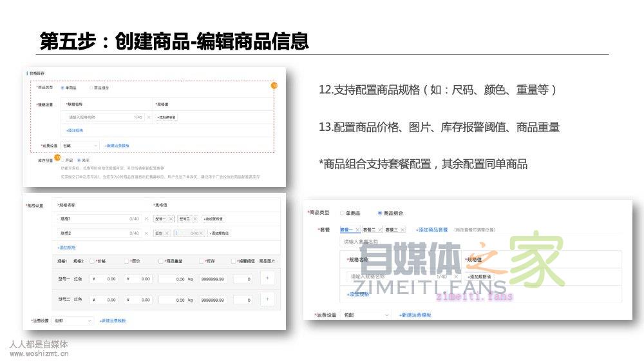Image resolution: width=644 pixels, height=363 pixels.
Task: Delete the 红色 spec value tag
Action: (167, 233)
